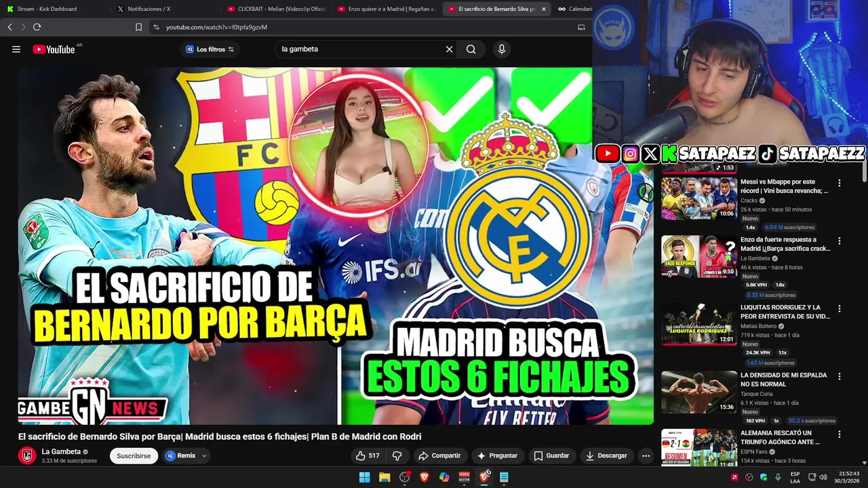Open 'Messi vs Mbappe por este récord' thumbnail
The image size is (868, 488).
coord(699,199)
